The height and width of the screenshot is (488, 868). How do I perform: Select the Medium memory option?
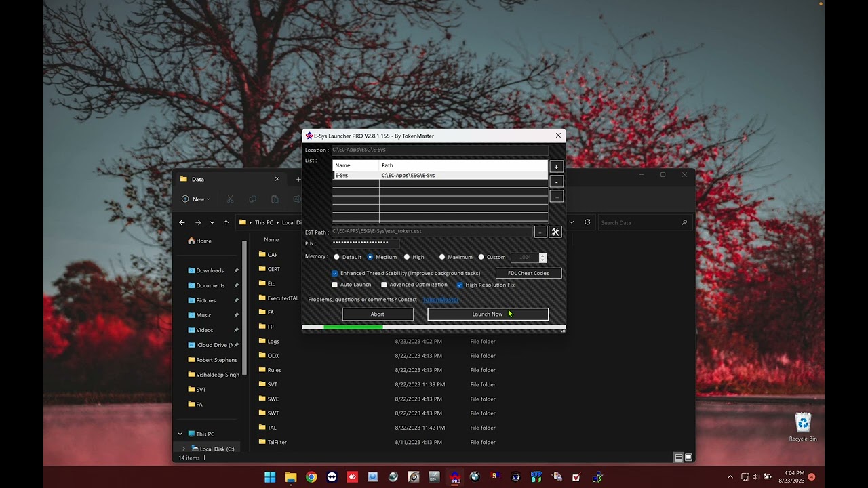(x=382, y=257)
